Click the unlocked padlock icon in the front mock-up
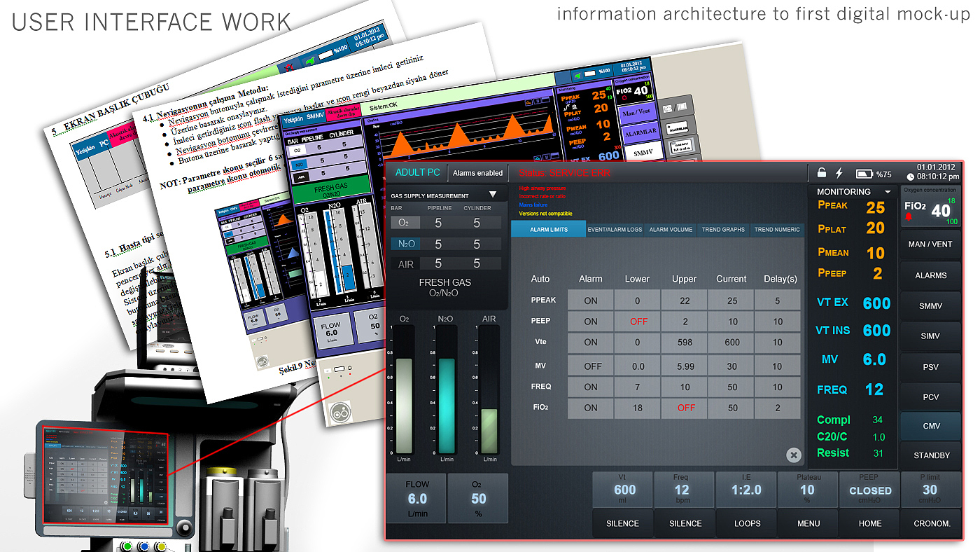This screenshot has width=980, height=552. (x=822, y=173)
